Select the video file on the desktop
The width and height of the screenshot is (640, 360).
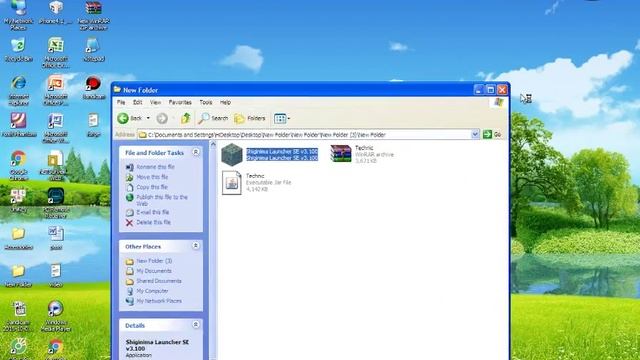[56, 276]
